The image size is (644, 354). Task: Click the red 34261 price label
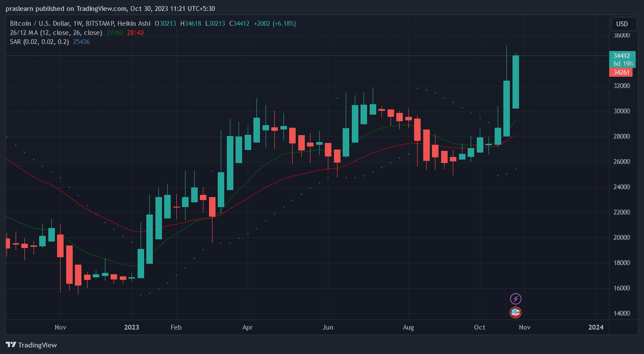point(621,72)
